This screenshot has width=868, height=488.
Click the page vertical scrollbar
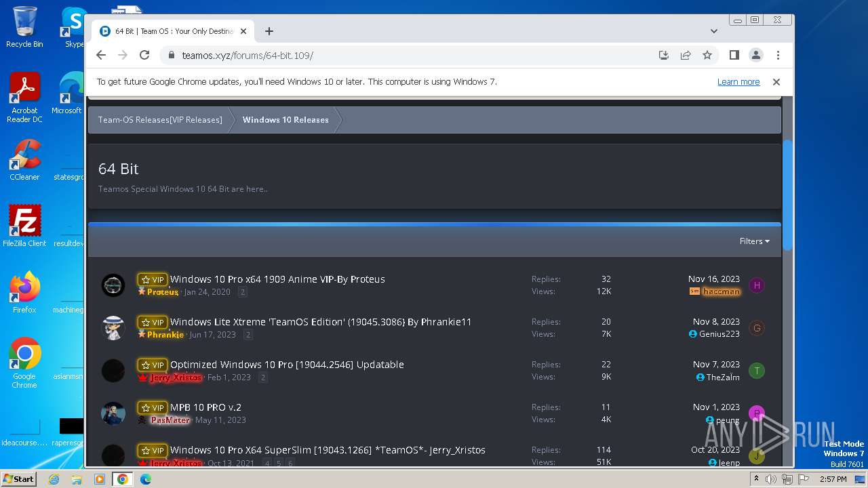pyautogui.click(x=787, y=197)
